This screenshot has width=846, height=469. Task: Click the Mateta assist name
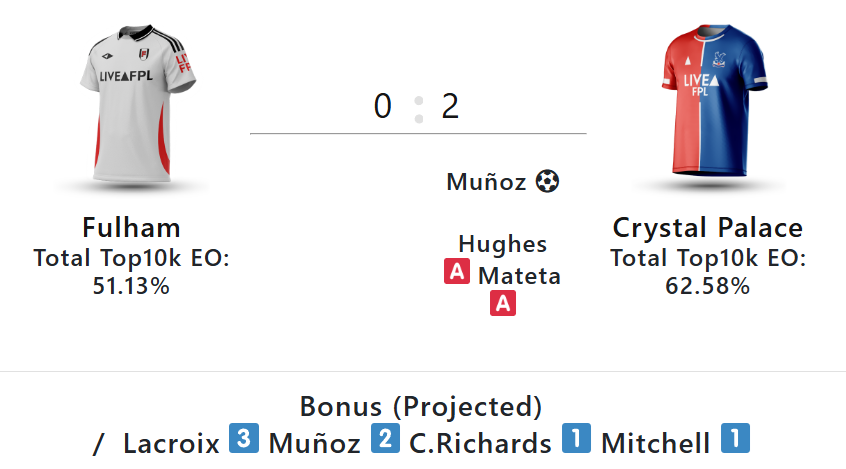tap(519, 275)
